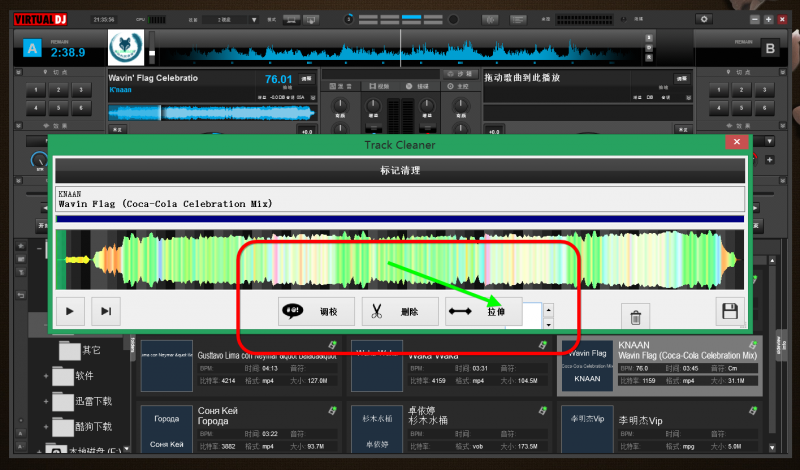
Task: Click the 拉伸 stretch arrow button
Action: point(484,311)
